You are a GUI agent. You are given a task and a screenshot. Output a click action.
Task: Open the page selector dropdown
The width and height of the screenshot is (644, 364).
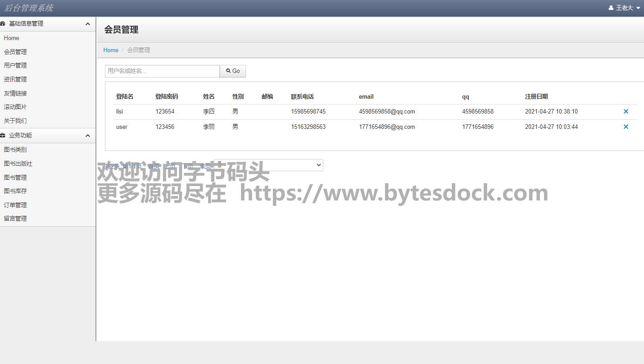tap(268, 165)
